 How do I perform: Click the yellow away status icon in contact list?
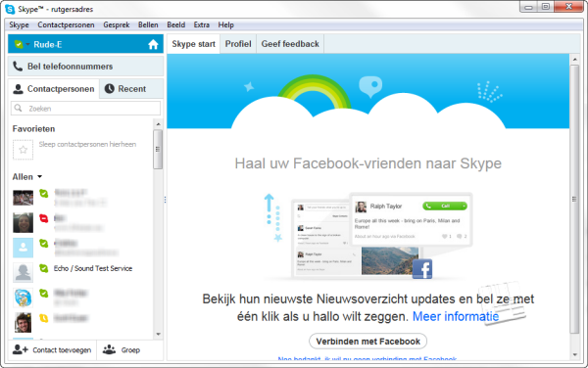tap(44, 318)
